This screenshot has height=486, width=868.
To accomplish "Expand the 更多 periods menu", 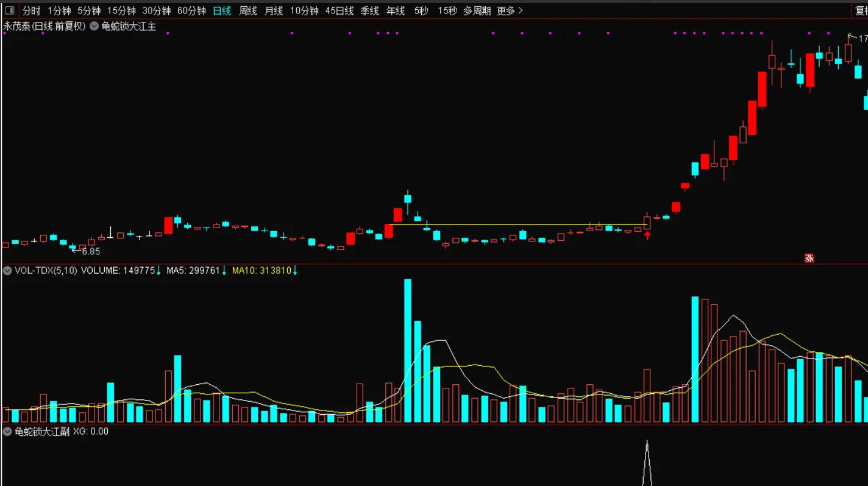I will [510, 10].
